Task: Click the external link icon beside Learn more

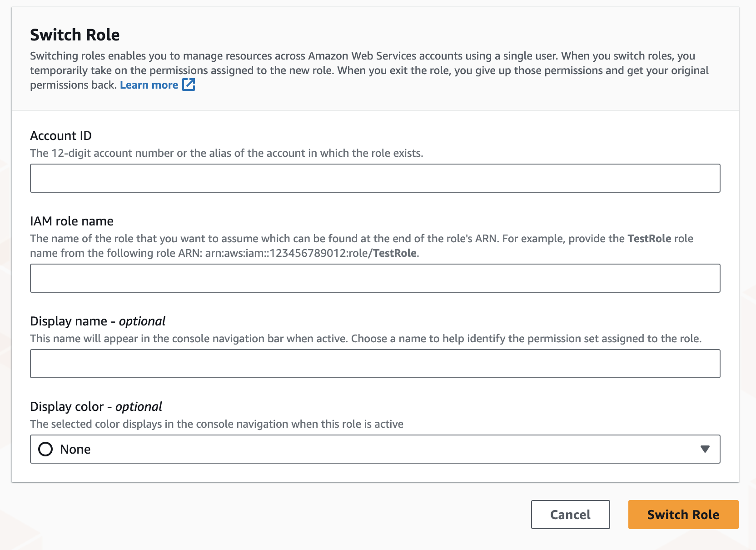Action: coord(189,85)
